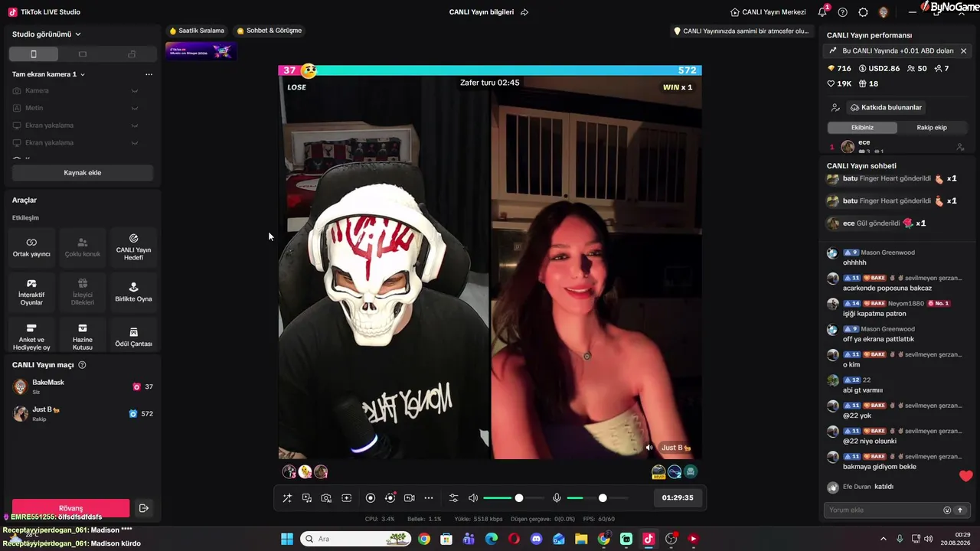The image size is (980, 551).
Task: Click the record button in control bar
Action: [x=371, y=498]
